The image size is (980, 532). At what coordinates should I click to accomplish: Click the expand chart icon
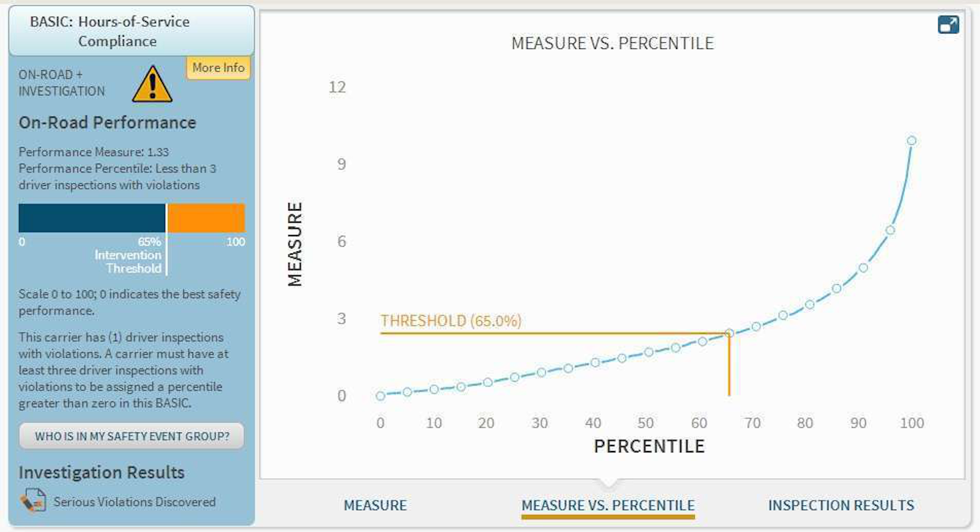[948, 25]
